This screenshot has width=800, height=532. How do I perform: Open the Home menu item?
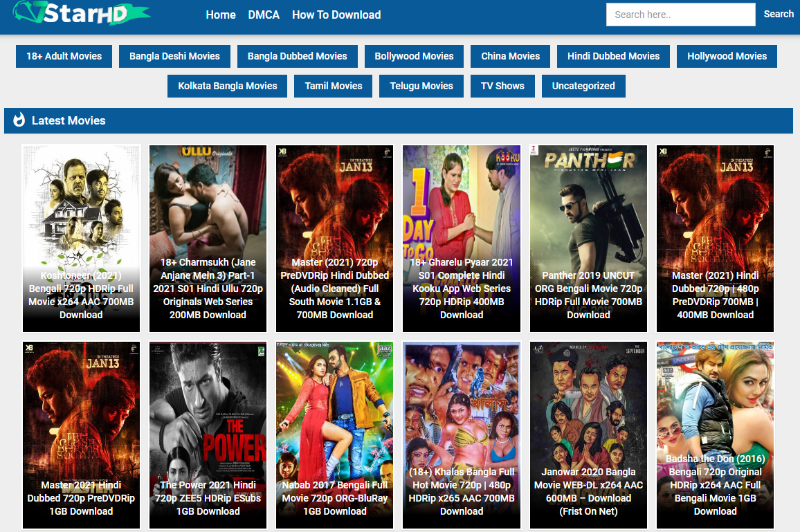(x=220, y=15)
